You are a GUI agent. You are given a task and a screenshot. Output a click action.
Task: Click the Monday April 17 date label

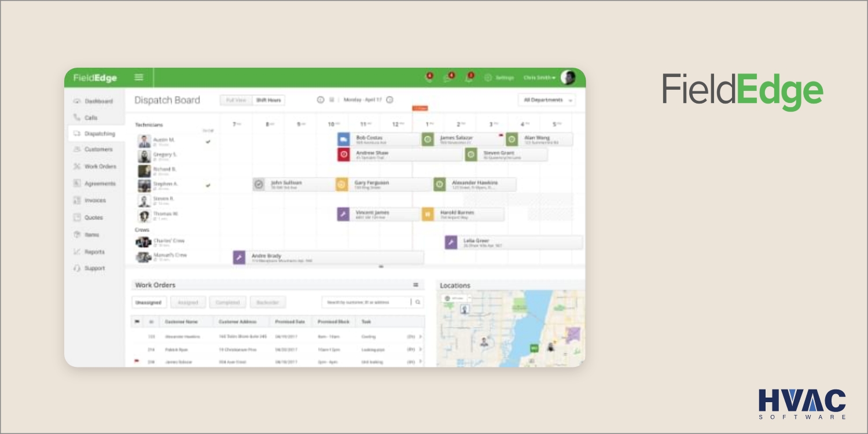tap(363, 100)
